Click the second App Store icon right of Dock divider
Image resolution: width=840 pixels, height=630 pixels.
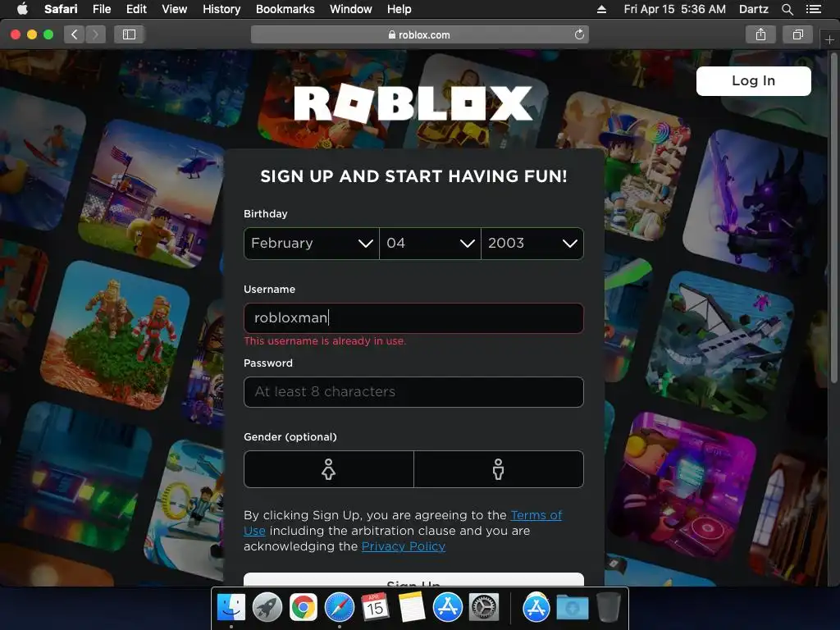pos(536,608)
